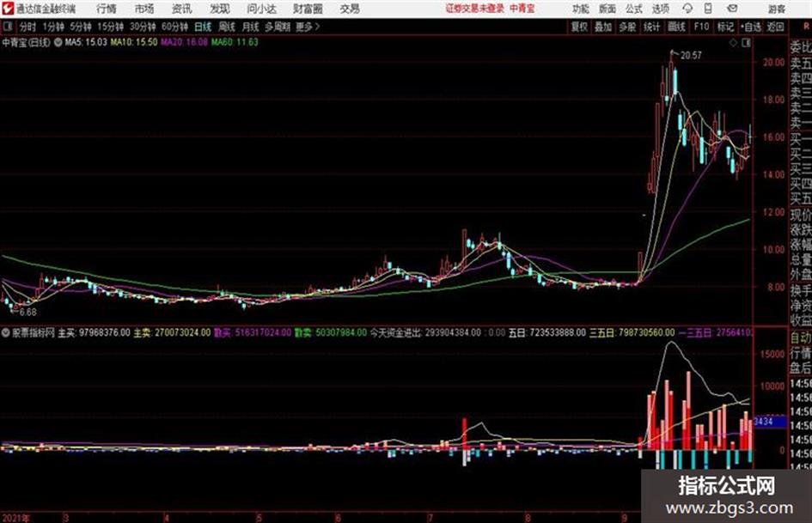Click the 多股 multi-stock button
Image resolution: width=812 pixels, height=523 pixels.
coord(627,27)
